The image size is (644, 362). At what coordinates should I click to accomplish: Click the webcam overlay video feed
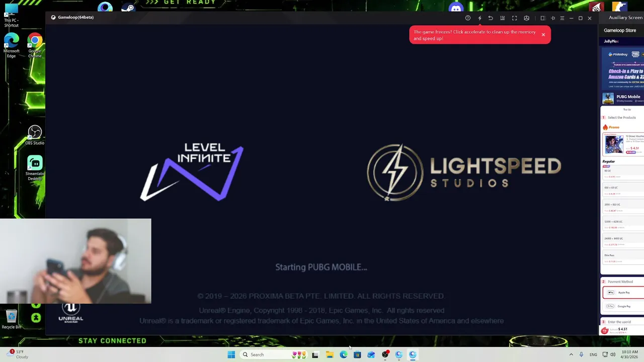coord(75,261)
